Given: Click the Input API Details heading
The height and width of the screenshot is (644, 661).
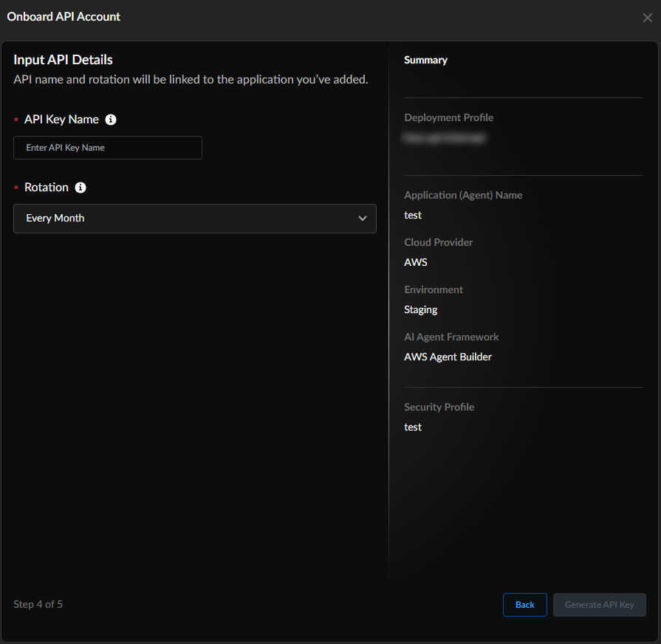Looking at the screenshot, I should pyautogui.click(x=63, y=60).
